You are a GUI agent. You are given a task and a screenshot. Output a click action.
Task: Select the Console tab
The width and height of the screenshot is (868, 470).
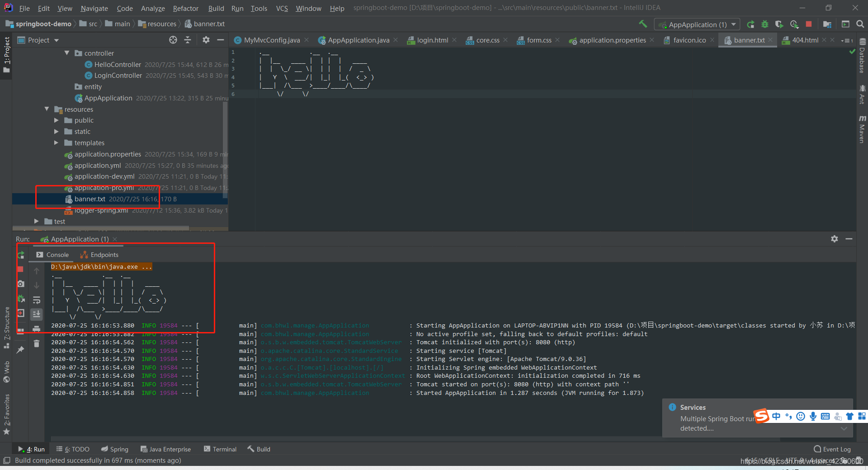click(52, 255)
